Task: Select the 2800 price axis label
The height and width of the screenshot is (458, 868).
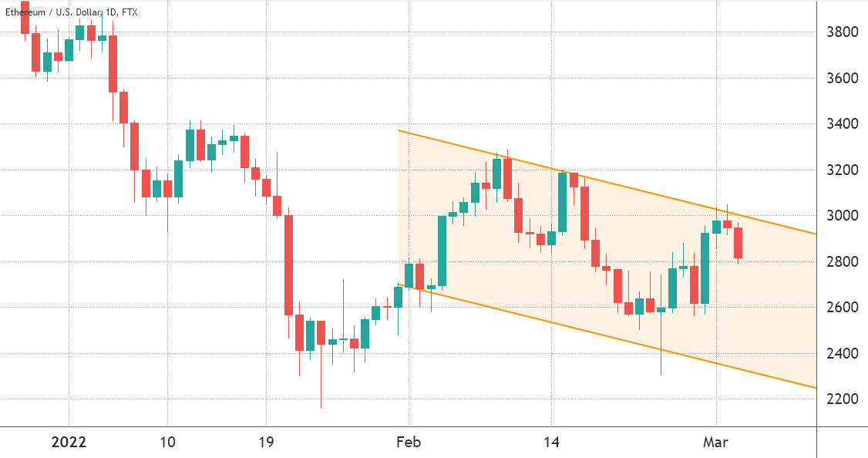Action: 840,262
